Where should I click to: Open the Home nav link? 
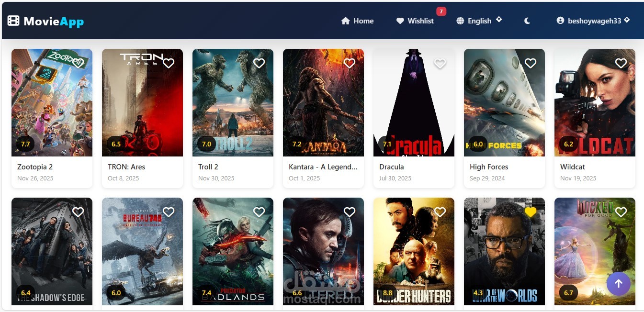click(x=358, y=21)
